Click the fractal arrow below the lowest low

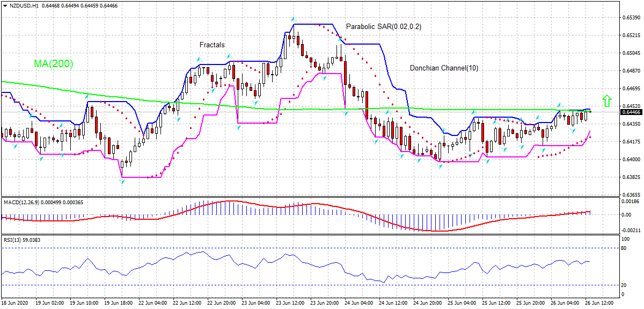[122, 182]
